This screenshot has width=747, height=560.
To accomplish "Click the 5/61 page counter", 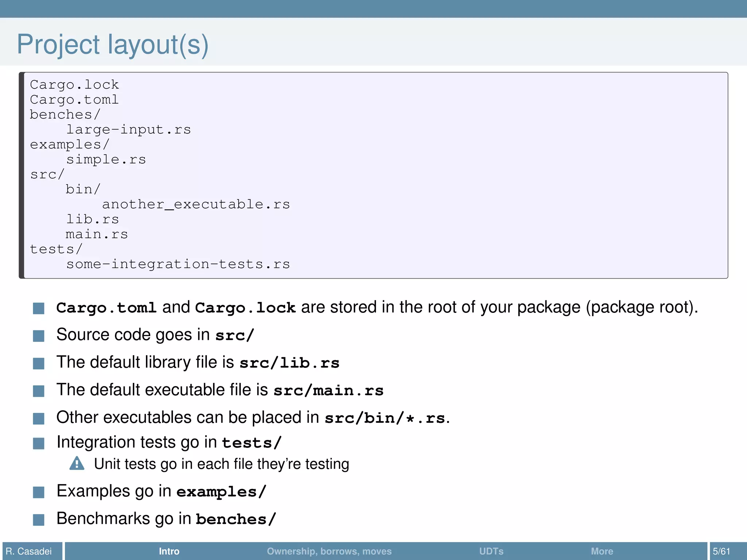I will pos(721,551).
